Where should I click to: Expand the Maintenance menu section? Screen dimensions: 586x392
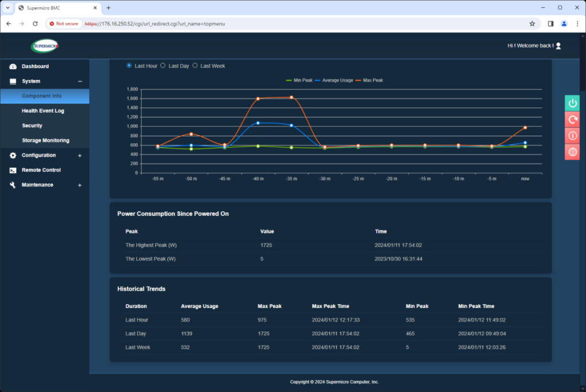(x=80, y=185)
